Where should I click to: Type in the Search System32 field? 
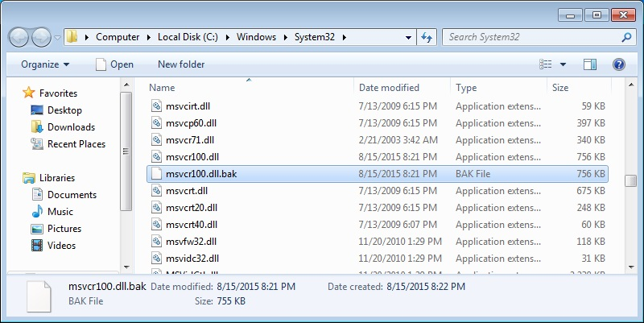pyautogui.click(x=531, y=37)
